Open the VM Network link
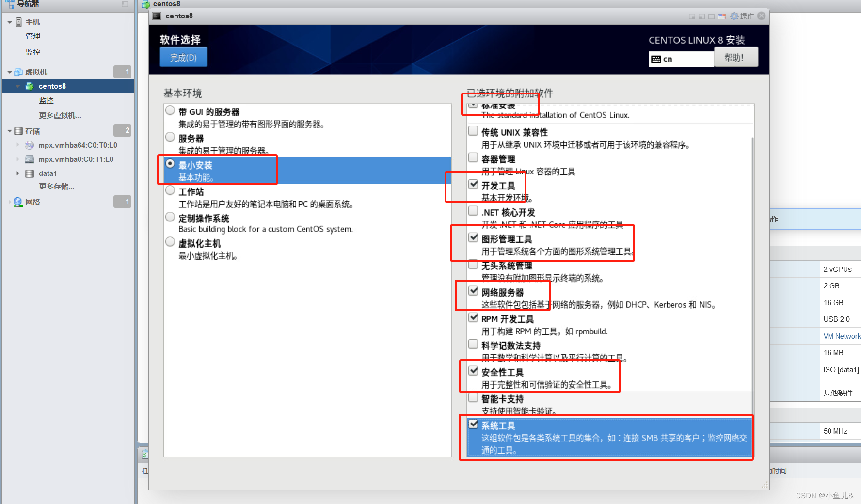The height and width of the screenshot is (504, 861). click(x=842, y=336)
